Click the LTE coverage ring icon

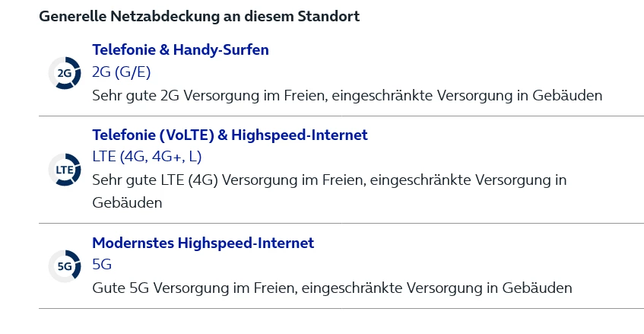coord(65,170)
